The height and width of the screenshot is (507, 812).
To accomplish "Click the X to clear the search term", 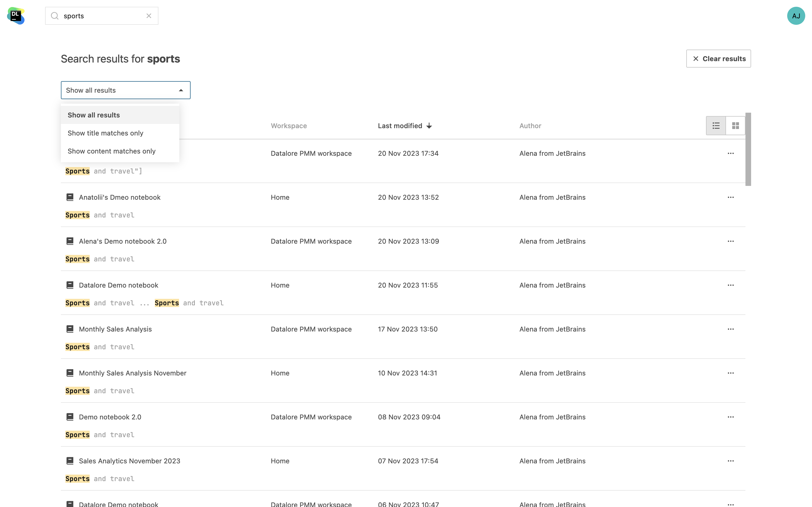I will (x=149, y=16).
